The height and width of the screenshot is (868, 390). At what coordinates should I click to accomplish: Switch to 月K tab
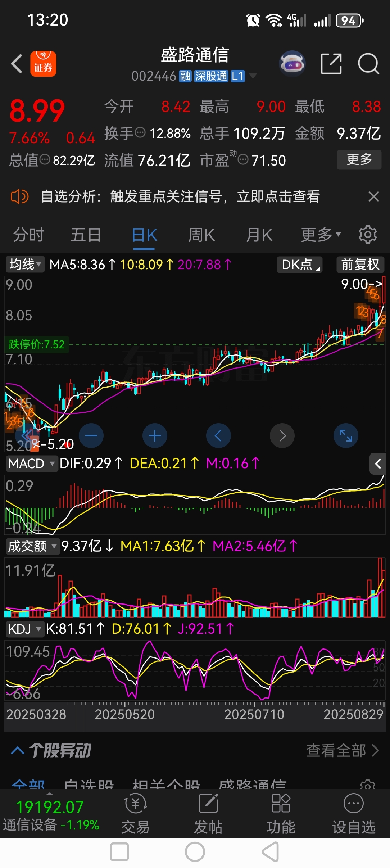coord(259,235)
